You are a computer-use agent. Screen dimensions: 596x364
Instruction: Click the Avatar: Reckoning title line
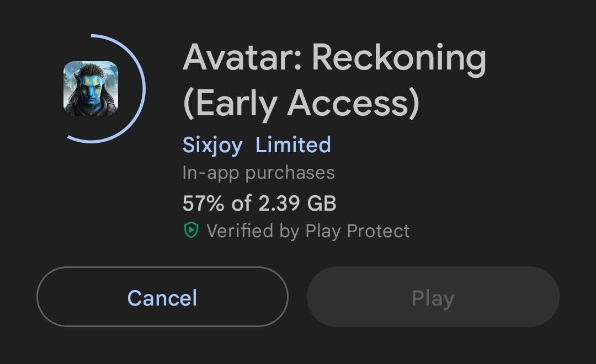coord(334,57)
